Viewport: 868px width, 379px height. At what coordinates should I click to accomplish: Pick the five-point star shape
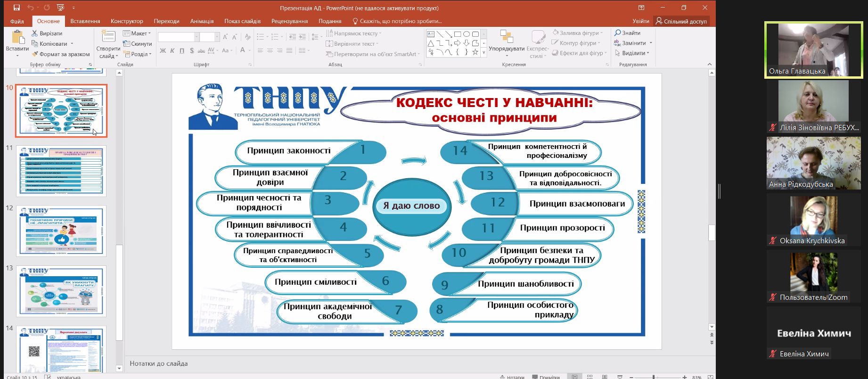click(x=475, y=52)
